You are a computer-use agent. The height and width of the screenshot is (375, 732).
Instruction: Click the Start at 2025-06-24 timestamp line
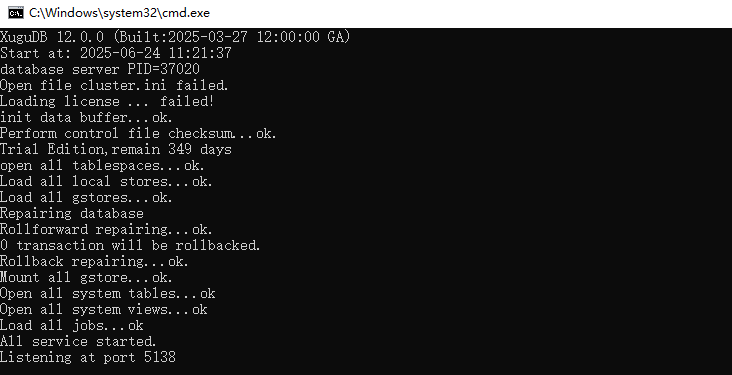click(116, 53)
